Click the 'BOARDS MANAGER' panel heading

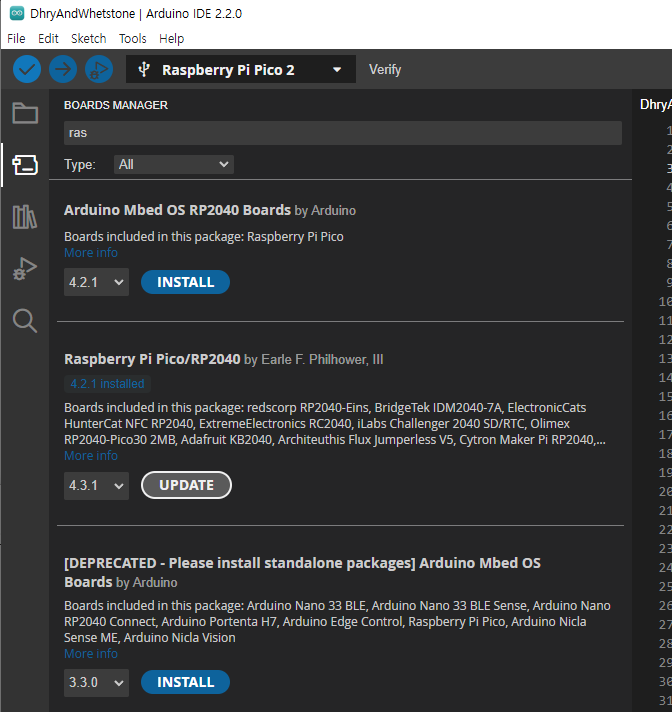(x=116, y=105)
